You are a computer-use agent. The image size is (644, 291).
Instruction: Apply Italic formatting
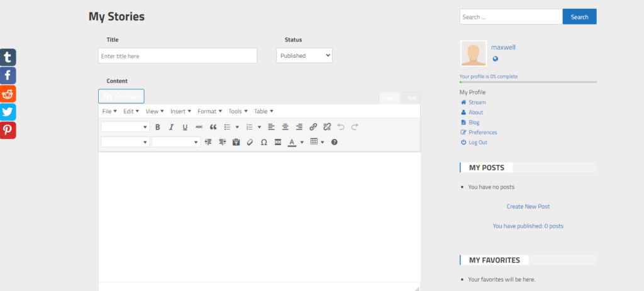point(171,127)
